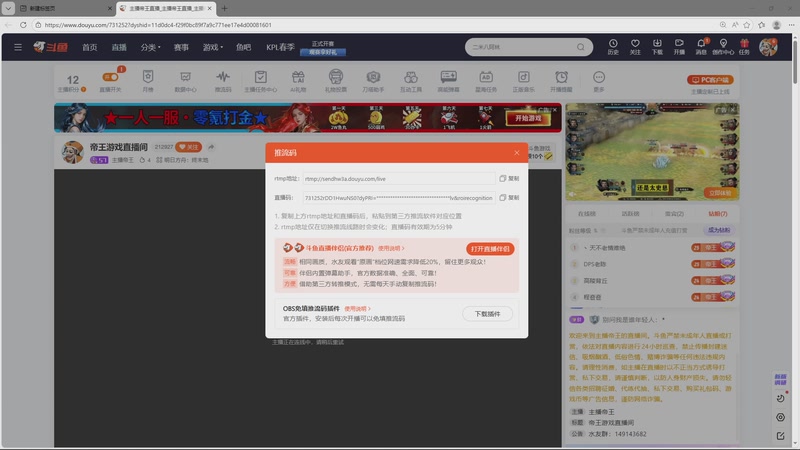Open the game ad video thumbnail
The image size is (800, 450).
pos(652,152)
